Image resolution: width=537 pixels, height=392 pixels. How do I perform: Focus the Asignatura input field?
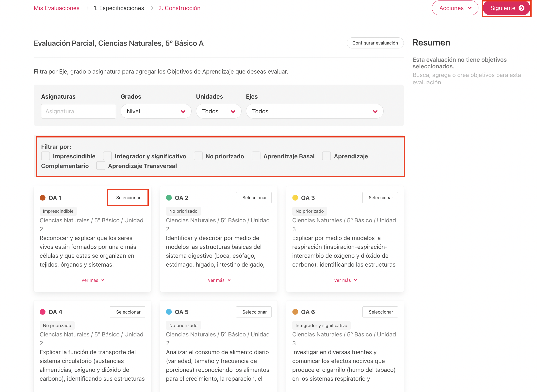[79, 111]
